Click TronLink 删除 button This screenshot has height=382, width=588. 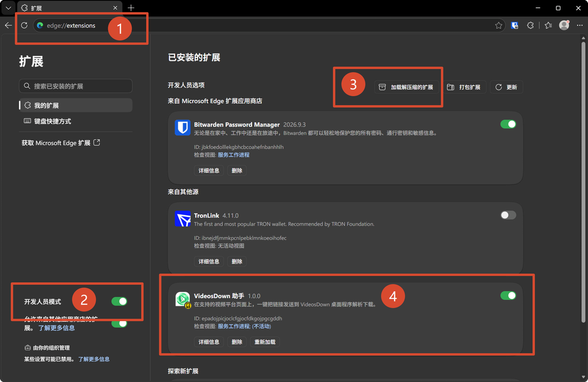[x=237, y=262]
